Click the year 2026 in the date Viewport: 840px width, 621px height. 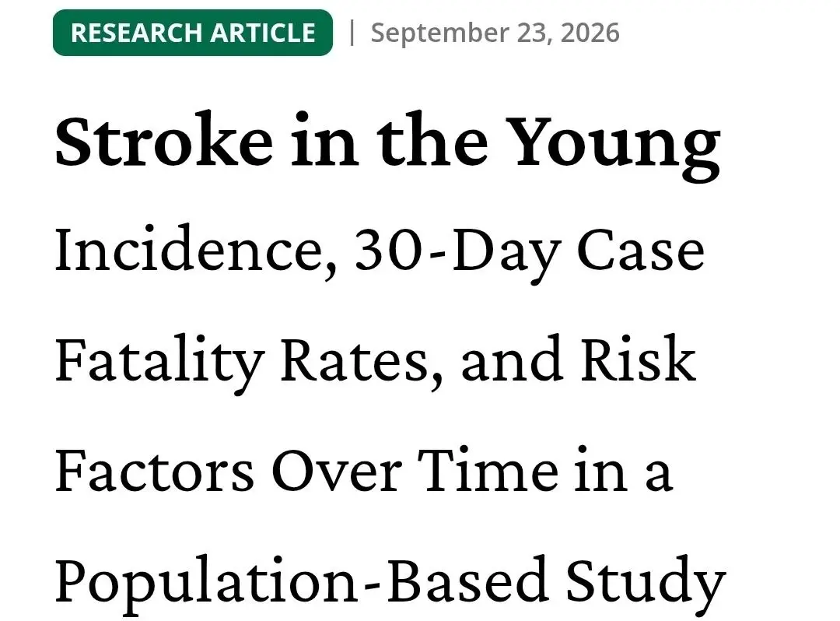tap(590, 33)
